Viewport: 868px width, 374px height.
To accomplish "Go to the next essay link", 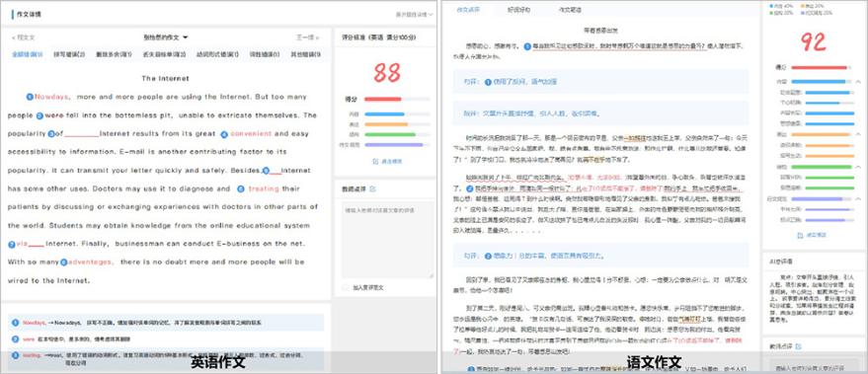I will (308, 37).
